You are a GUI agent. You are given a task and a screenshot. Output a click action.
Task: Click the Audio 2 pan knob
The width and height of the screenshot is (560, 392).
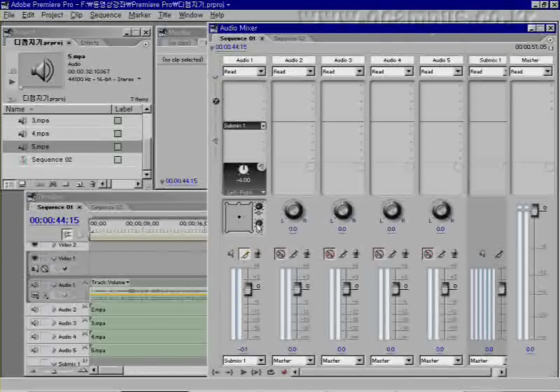293,210
